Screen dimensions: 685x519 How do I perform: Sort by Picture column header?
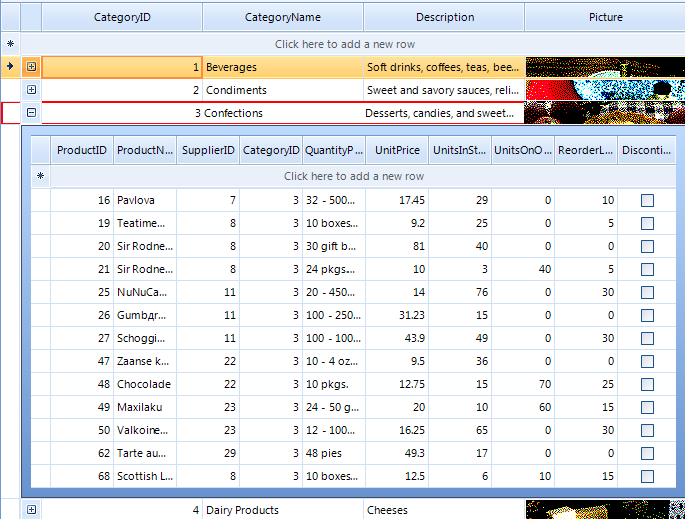click(605, 17)
